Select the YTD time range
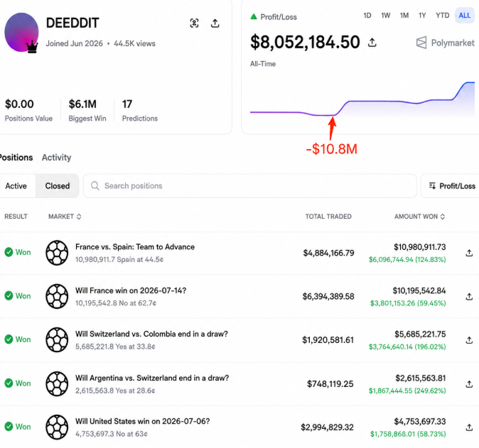This screenshot has height=448, width=479. 442,16
